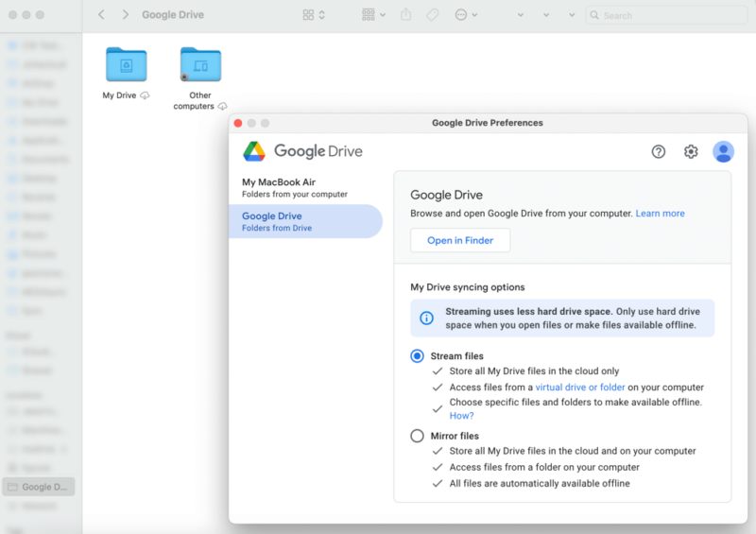Screen dimensions: 756x534
Task: Click the My Drive syncing options heading
Action: [467, 287]
